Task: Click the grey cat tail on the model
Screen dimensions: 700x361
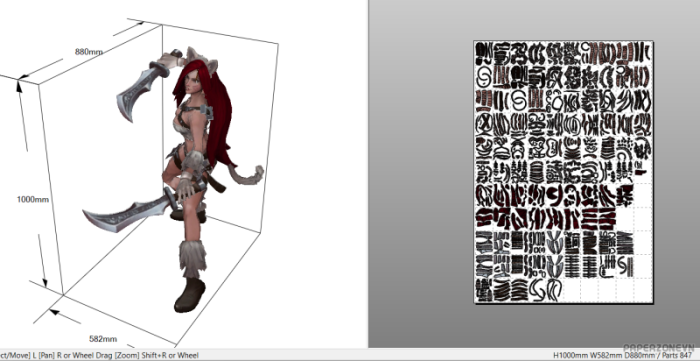Action: coord(245,175)
